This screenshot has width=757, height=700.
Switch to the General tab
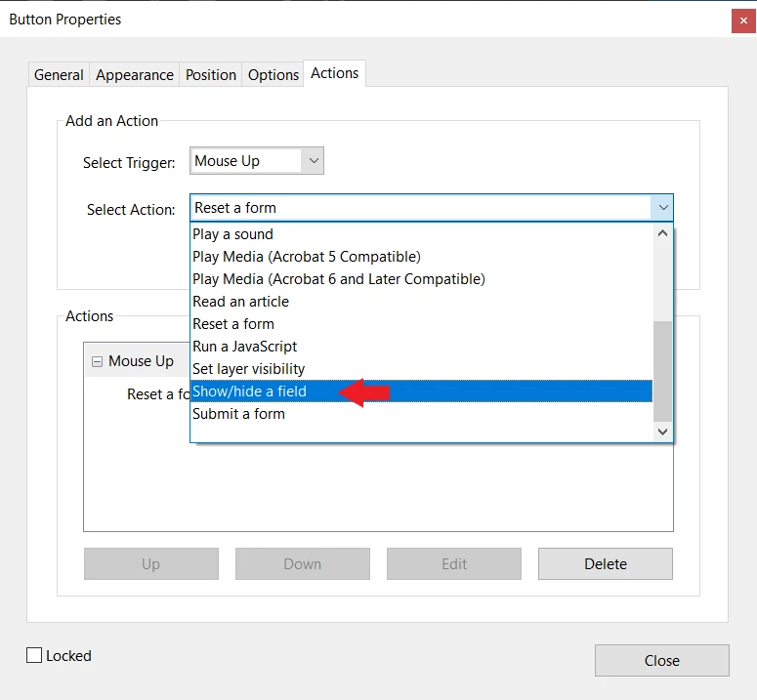pyautogui.click(x=59, y=75)
